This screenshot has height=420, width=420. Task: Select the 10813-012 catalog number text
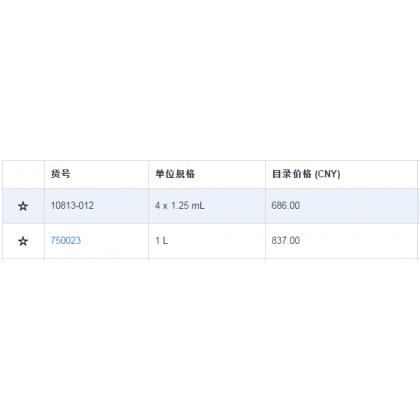coord(72,205)
